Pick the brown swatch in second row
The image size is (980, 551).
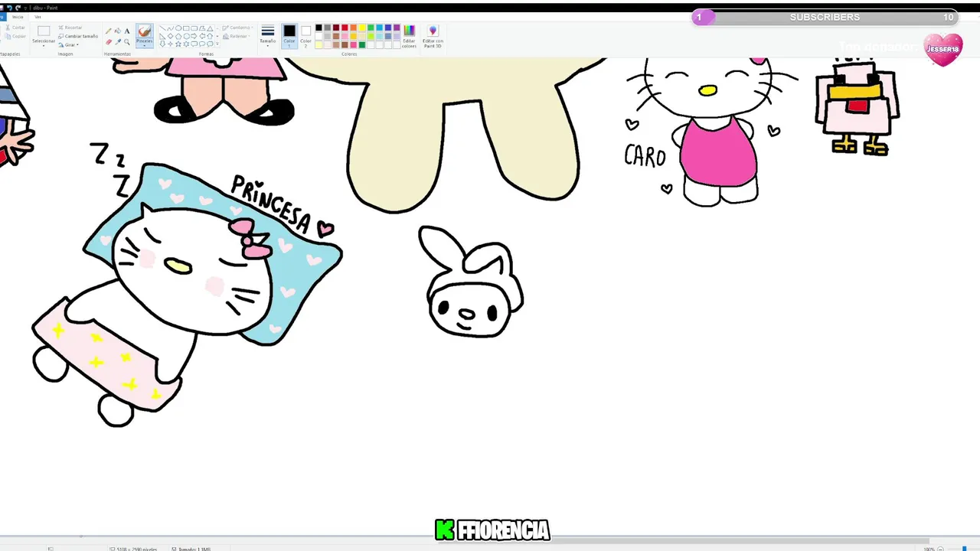(336, 36)
